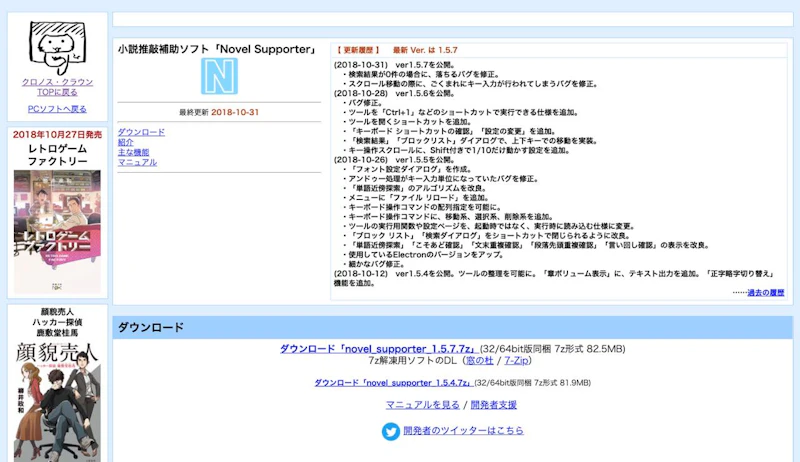The image size is (800, 462).
Task: Open マニュアルを見る link
Action: pos(422,405)
